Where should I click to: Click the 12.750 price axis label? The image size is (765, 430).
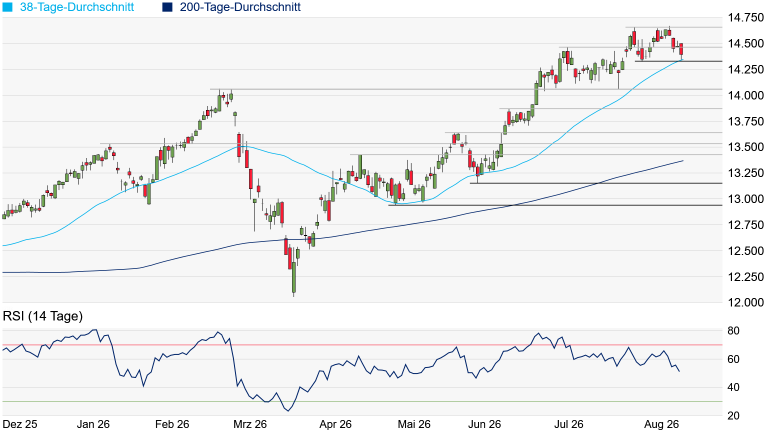(745, 225)
